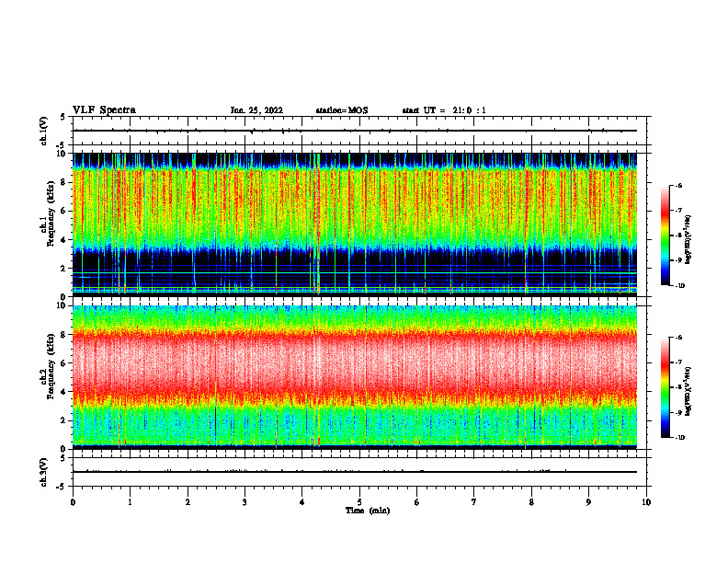
Task: Click the "Time (min)" axis label
Action: click(368, 511)
